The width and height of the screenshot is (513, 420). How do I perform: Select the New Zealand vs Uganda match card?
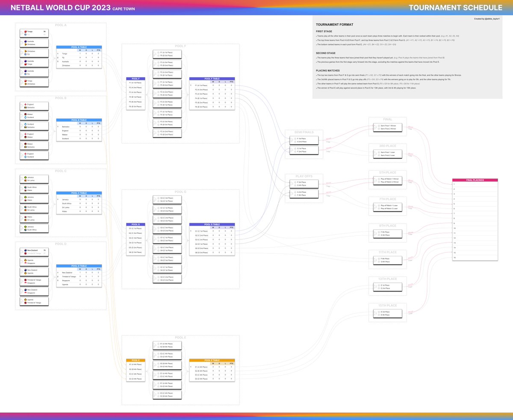pyautogui.click(x=34, y=272)
